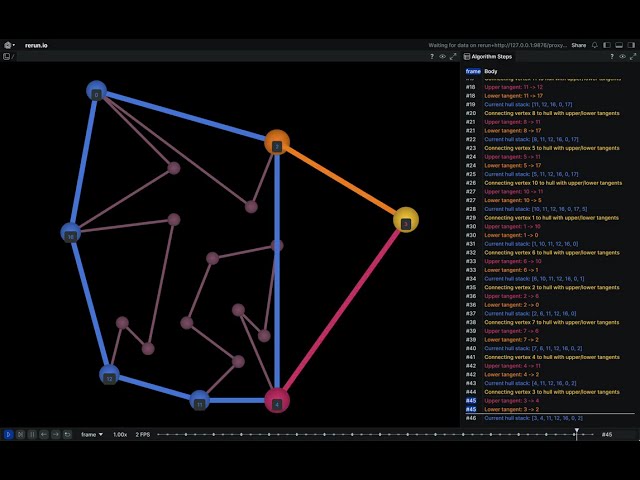The height and width of the screenshot is (480, 640).
Task: Click the graph view root icon
Action: (6, 57)
